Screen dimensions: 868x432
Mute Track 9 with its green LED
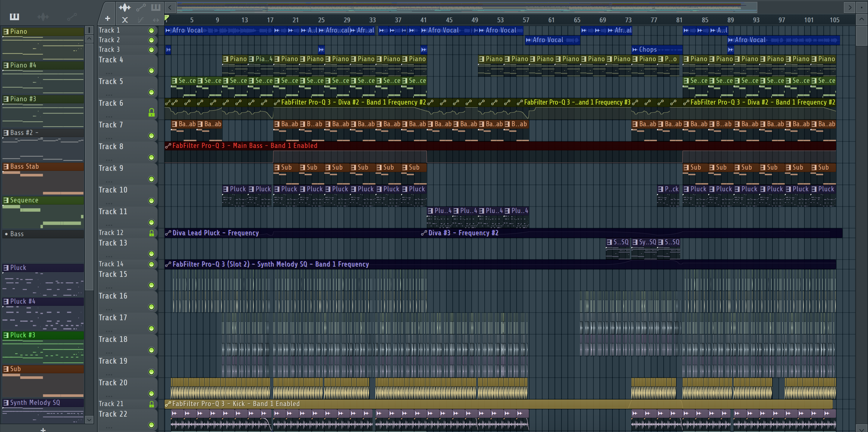151,179
